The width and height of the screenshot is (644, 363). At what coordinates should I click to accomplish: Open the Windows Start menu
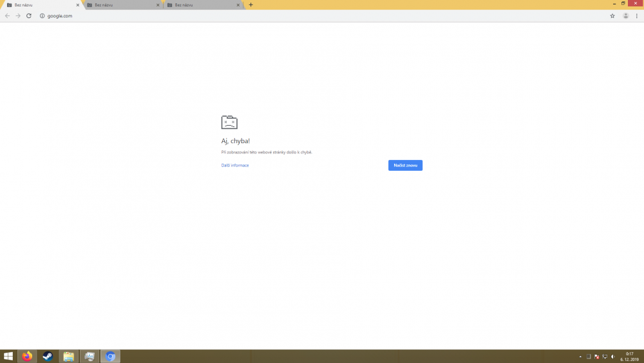[8, 357]
